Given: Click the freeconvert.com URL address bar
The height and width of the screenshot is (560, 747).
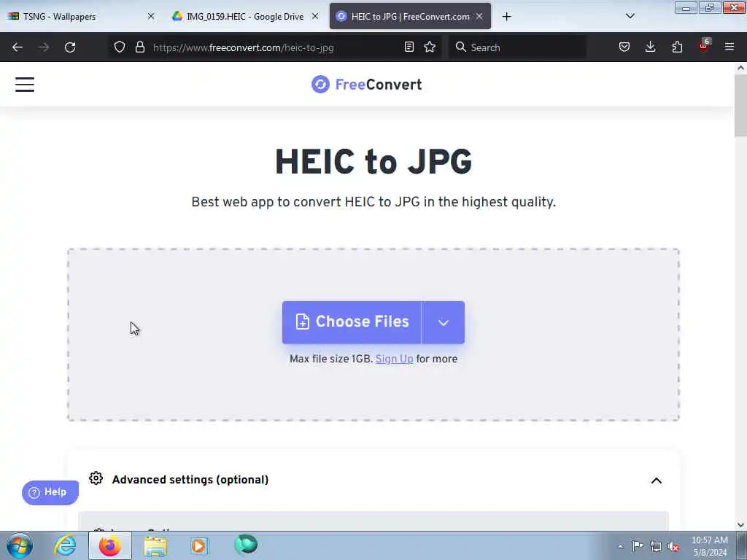Looking at the screenshot, I should 274,47.
